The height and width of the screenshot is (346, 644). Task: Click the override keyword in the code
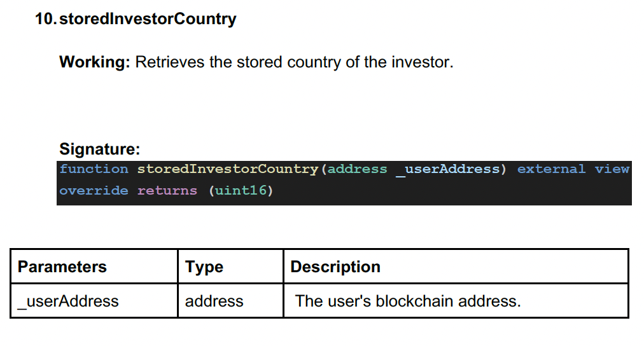tap(94, 191)
